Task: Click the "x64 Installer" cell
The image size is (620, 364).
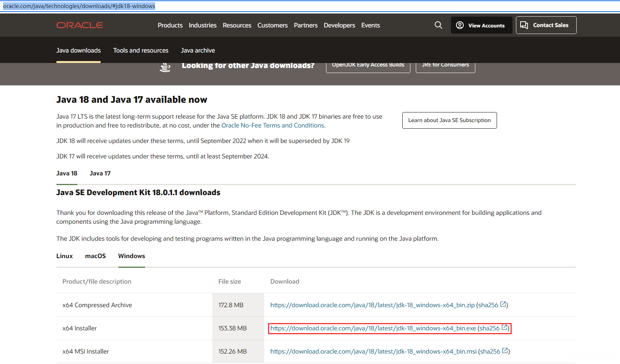Action: tap(80, 328)
